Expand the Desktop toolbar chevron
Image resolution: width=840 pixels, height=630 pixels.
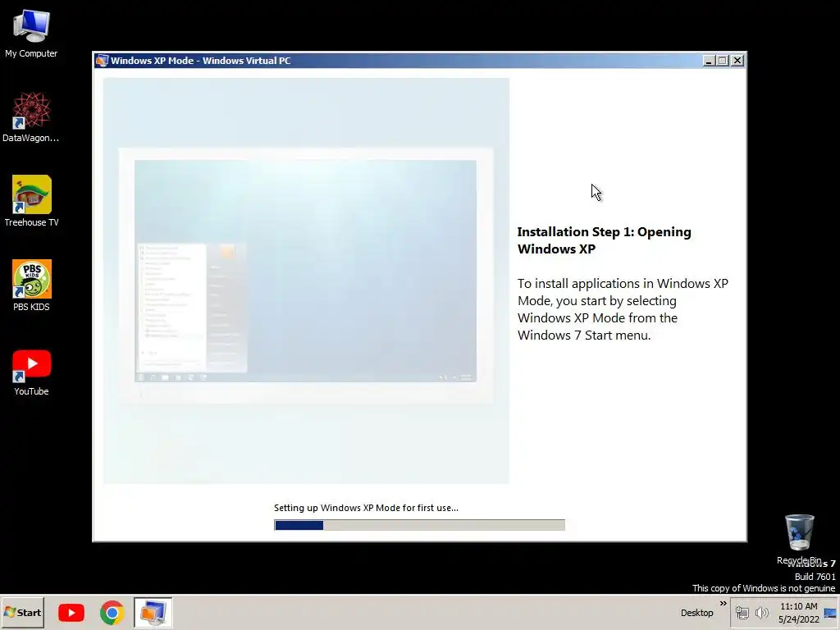pos(724,604)
